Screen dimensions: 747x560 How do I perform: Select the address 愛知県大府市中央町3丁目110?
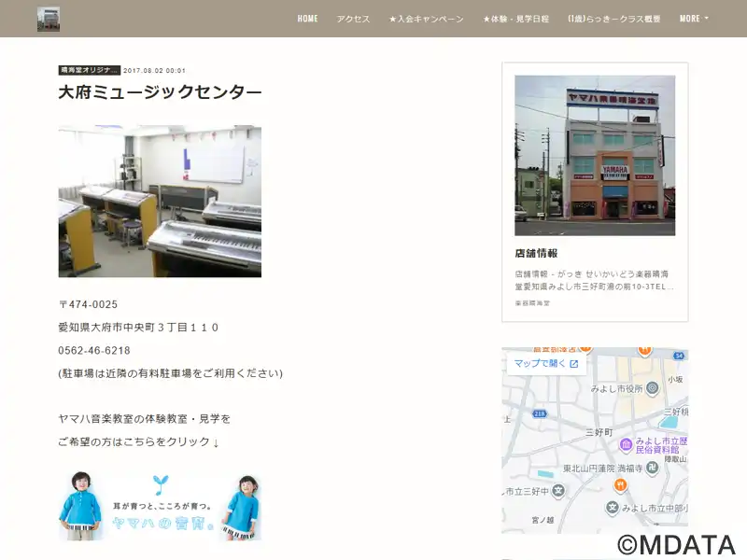pyautogui.click(x=138, y=328)
